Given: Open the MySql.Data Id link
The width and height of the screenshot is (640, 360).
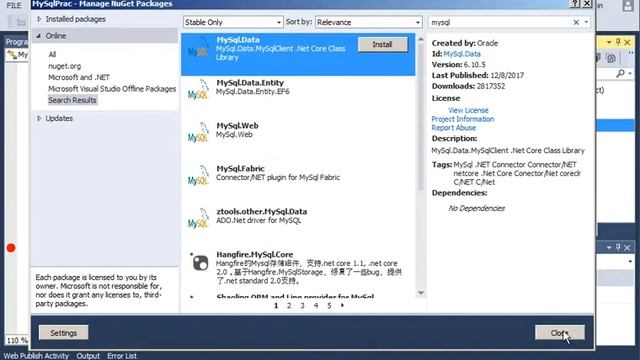Looking at the screenshot, I should pyautogui.click(x=462, y=54).
